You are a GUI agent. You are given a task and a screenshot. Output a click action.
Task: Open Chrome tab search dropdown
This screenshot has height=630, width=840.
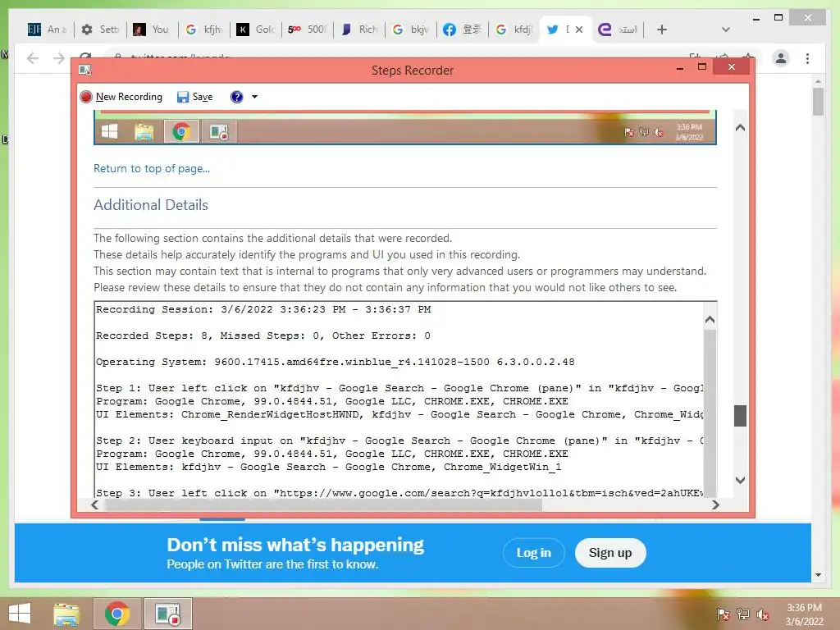[726, 30]
